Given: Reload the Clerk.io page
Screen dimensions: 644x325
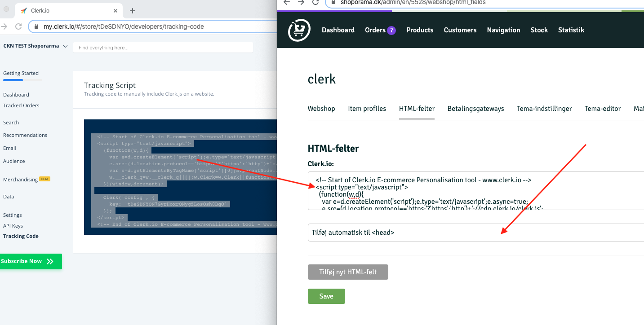Looking at the screenshot, I should tap(18, 26).
